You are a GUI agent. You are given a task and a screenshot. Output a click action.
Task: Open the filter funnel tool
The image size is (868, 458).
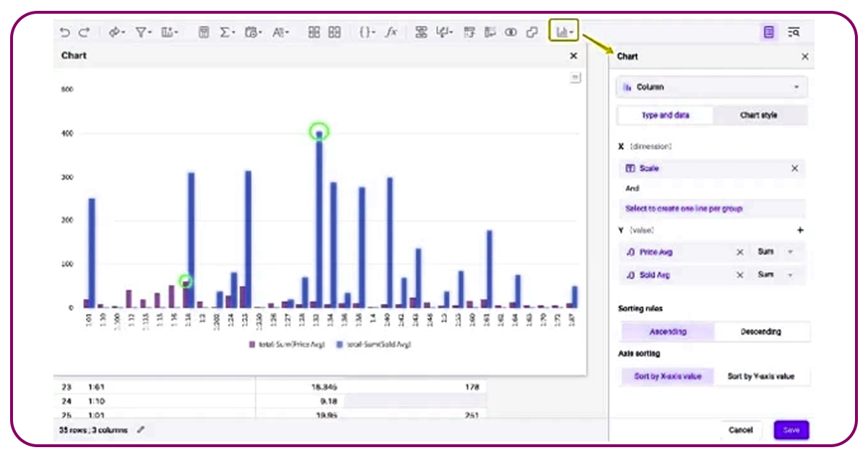coord(143,32)
